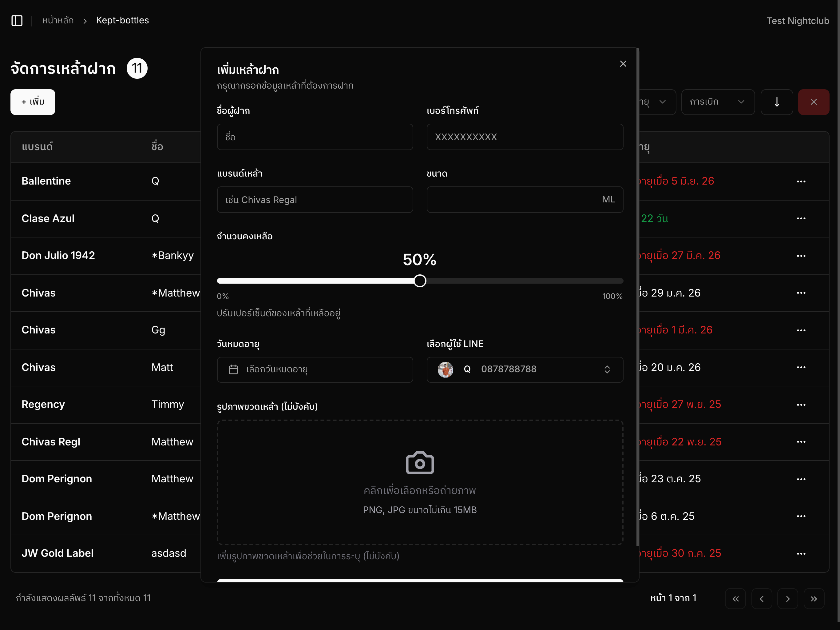Viewport: 840px width, 630px height.
Task: Open actions menu for JW Gold Label row
Action: (801, 554)
